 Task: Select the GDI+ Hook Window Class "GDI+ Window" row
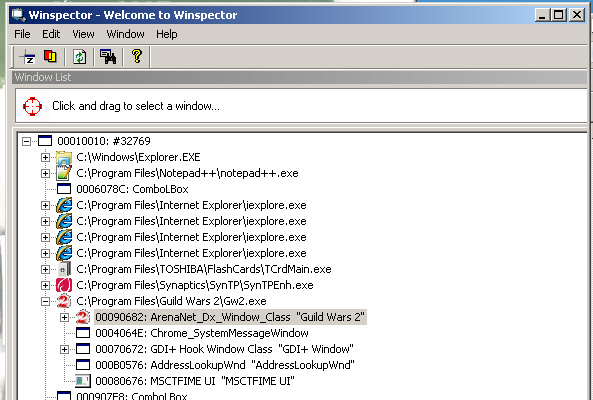click(x=224, y=349)
